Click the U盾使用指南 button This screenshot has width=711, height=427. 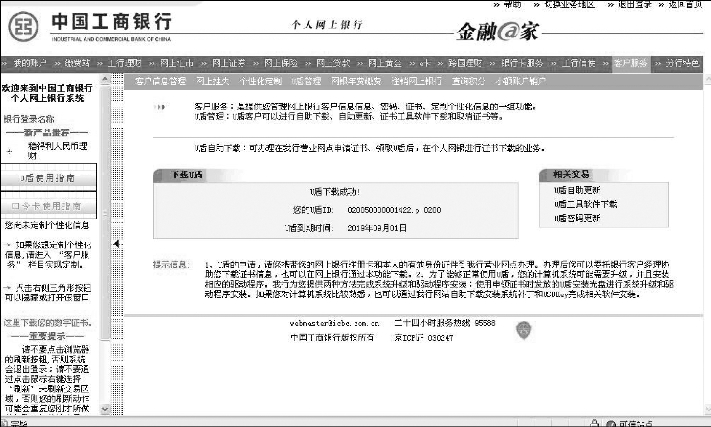pos(48,178)
